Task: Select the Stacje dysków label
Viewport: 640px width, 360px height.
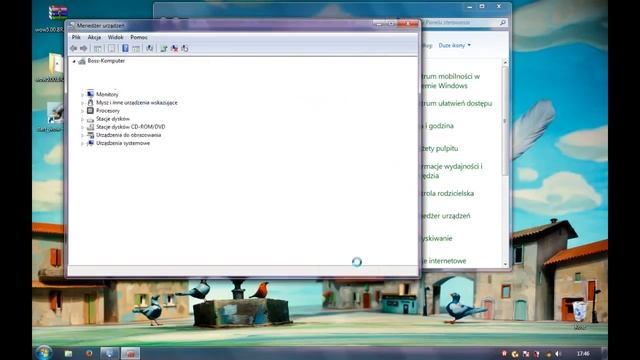Action: coord(113,119)
